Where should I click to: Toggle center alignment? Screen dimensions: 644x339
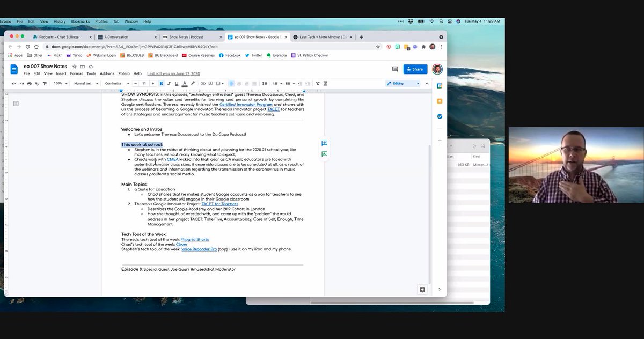239,84
